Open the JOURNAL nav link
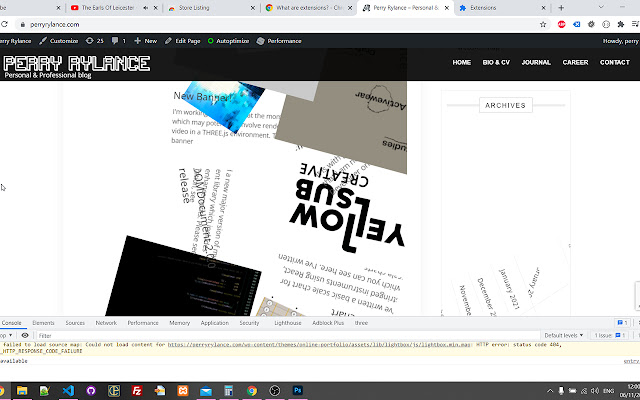 click(536, 62)
